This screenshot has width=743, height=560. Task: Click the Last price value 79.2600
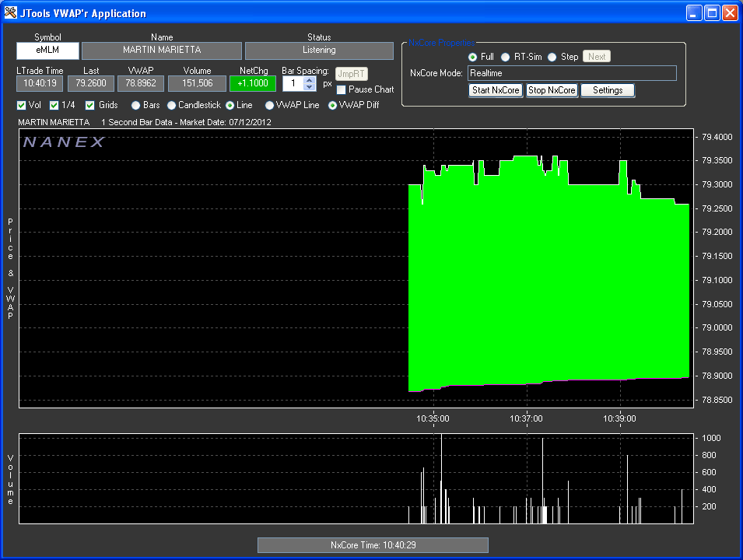pos(91,83)
